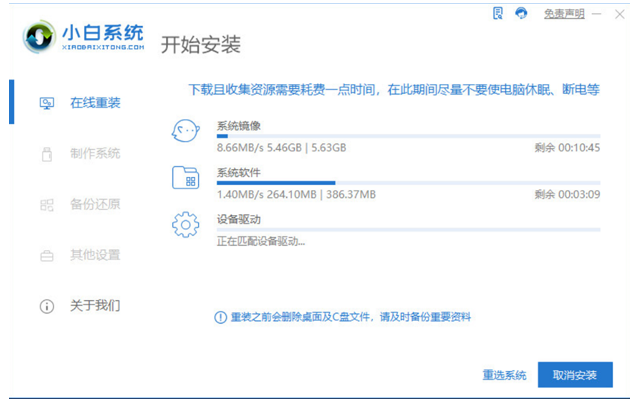
Task: Minimize the installer window
Action: pyautogui.click(x=597, y=14)
